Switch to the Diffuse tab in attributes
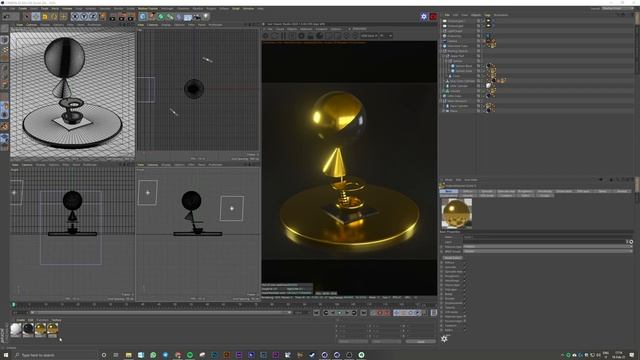The image size is (640, 360). pos(468,191)
